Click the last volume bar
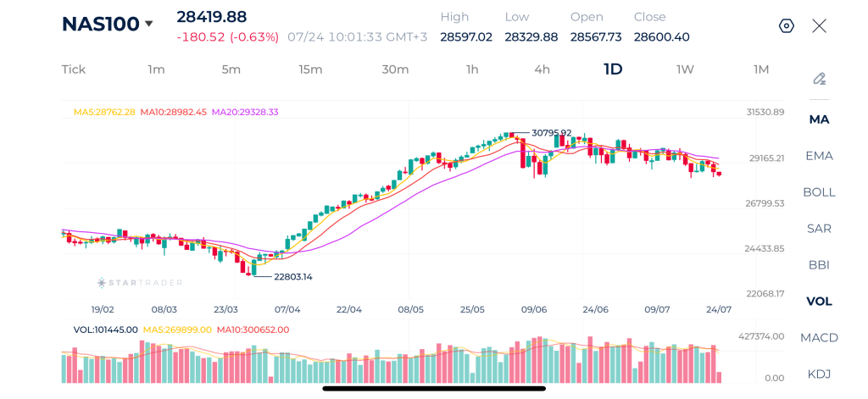 pos(719,378)
